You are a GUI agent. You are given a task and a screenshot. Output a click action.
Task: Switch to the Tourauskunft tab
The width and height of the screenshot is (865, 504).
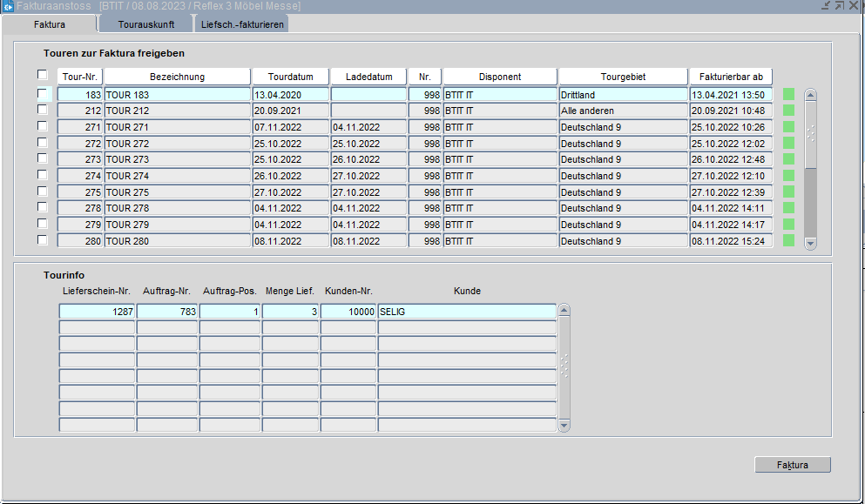(x=146, y=24)
